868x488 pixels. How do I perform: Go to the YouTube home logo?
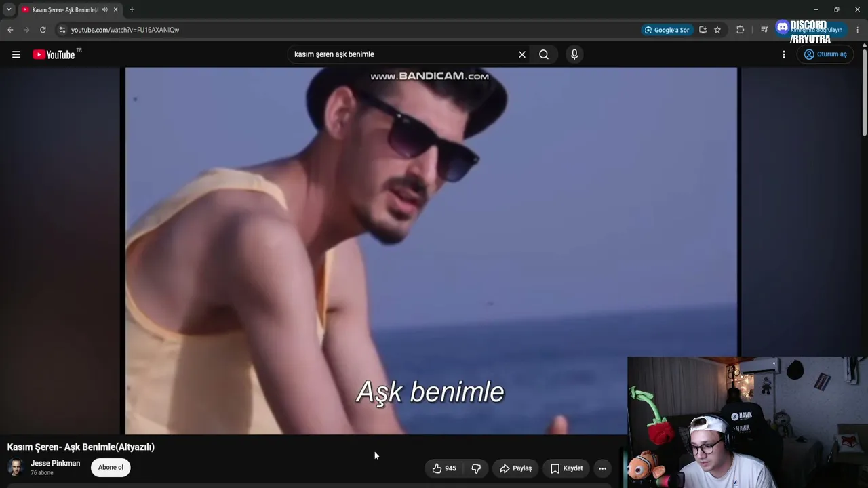pos(54,54)
